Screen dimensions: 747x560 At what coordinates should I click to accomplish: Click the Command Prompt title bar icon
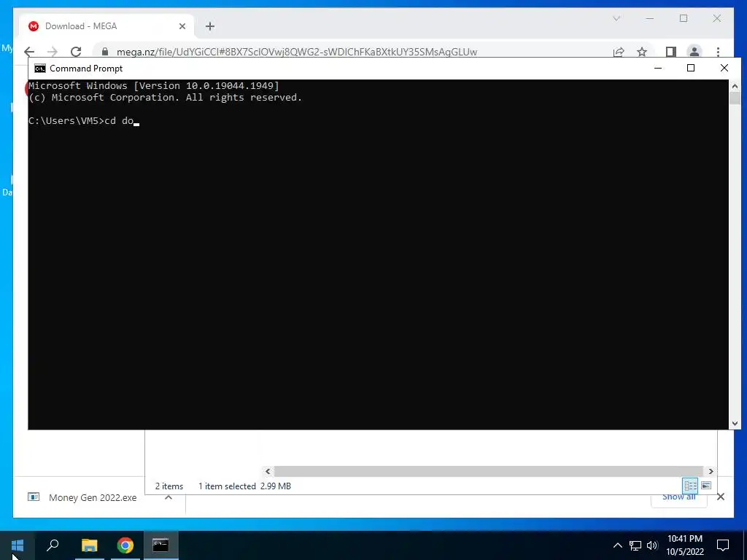pyautogui.click(x=40, y=69)
